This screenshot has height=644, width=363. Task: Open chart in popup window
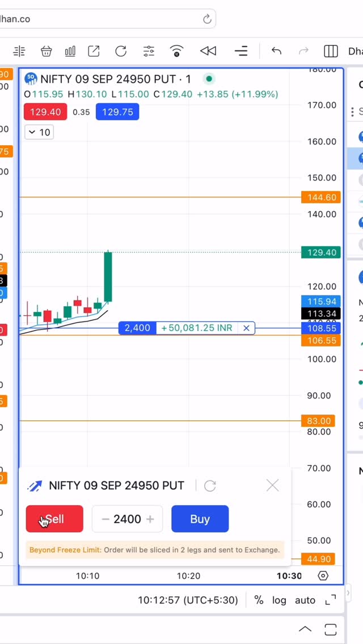click(94, 52)
